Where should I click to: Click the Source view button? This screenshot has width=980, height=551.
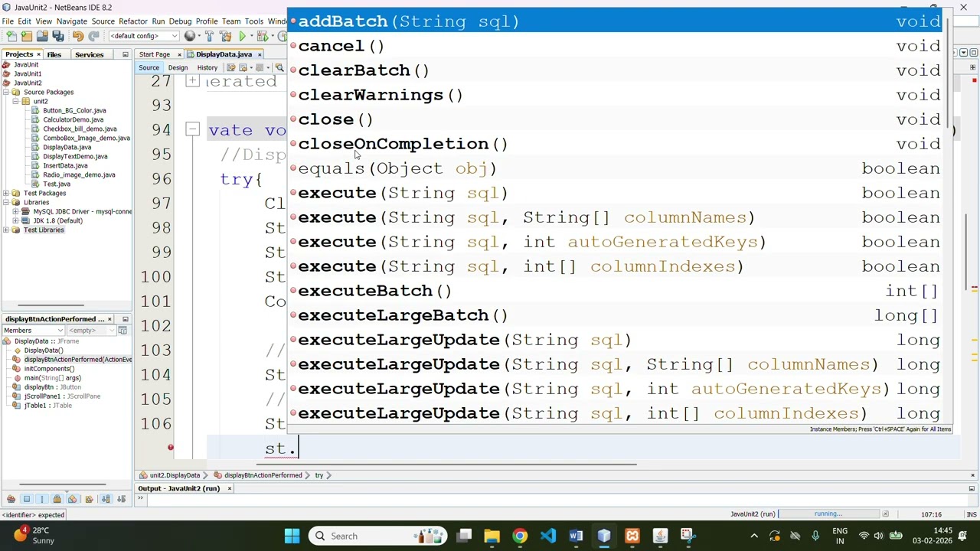click(149, 68)
